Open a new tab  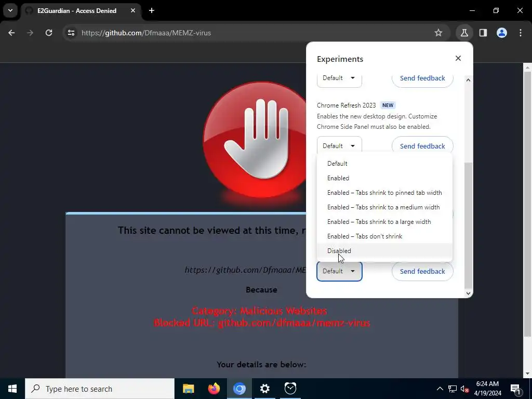click(152, 10)
